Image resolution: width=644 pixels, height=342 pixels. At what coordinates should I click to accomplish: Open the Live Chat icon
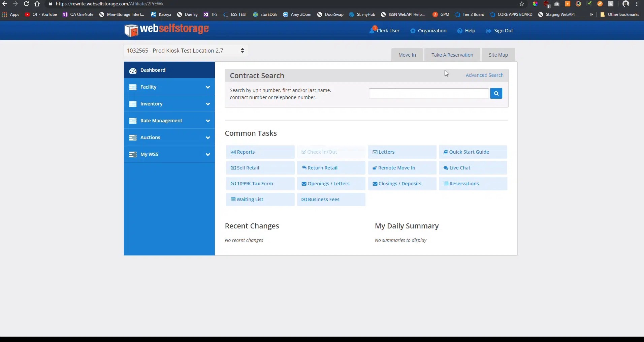point(447,168)
